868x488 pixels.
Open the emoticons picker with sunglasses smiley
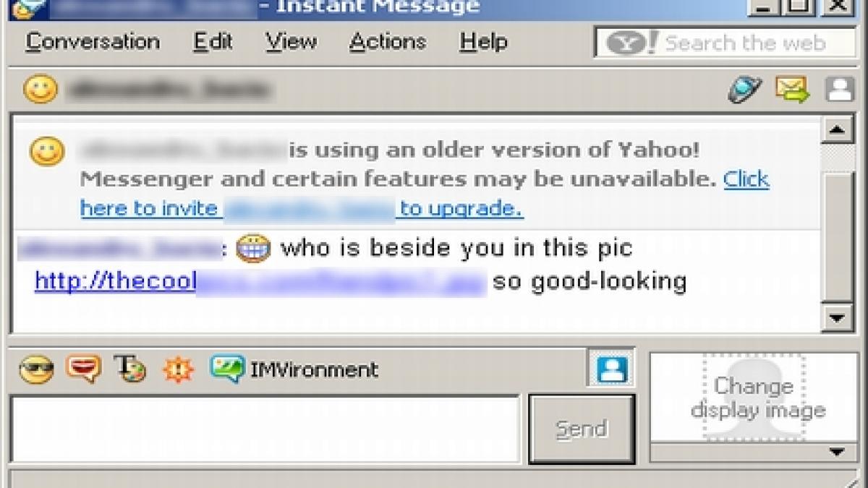click(x=36, y=370)
